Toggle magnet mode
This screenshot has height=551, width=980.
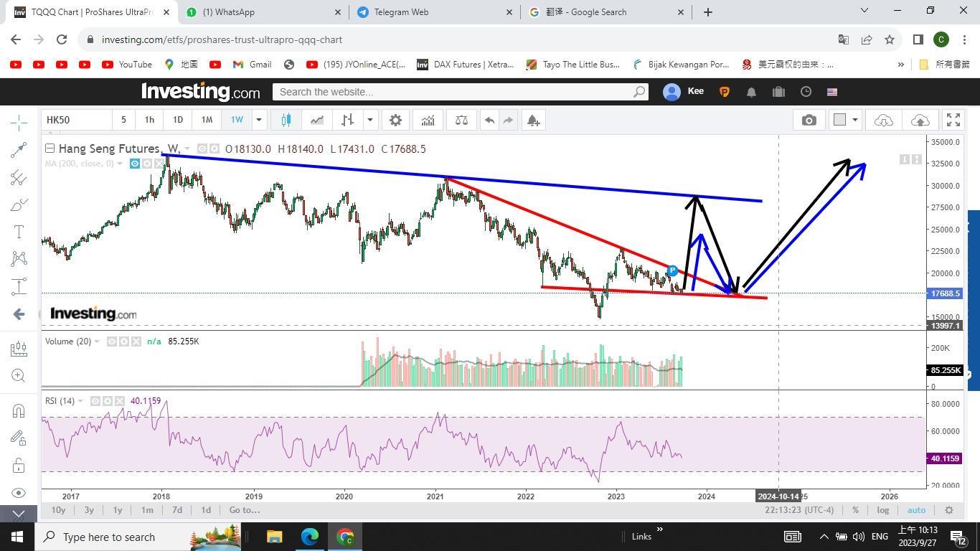coord(19,411)
